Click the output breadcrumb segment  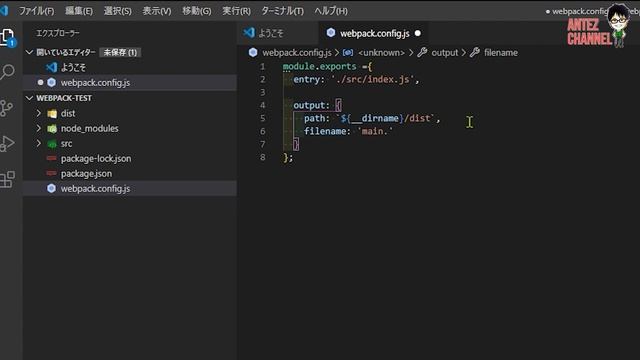click(445, 53)
